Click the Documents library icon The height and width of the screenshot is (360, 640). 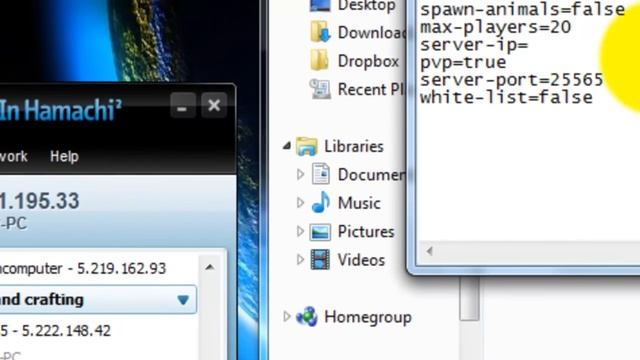321,174
